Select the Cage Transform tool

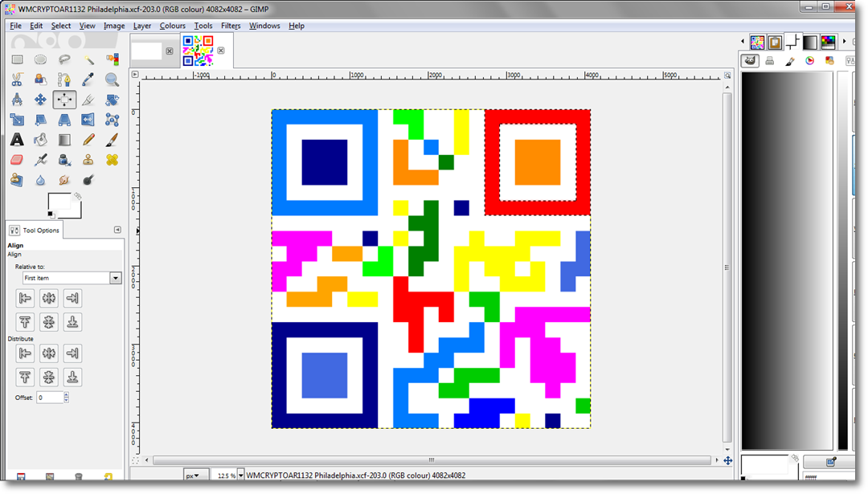[113, 120]
